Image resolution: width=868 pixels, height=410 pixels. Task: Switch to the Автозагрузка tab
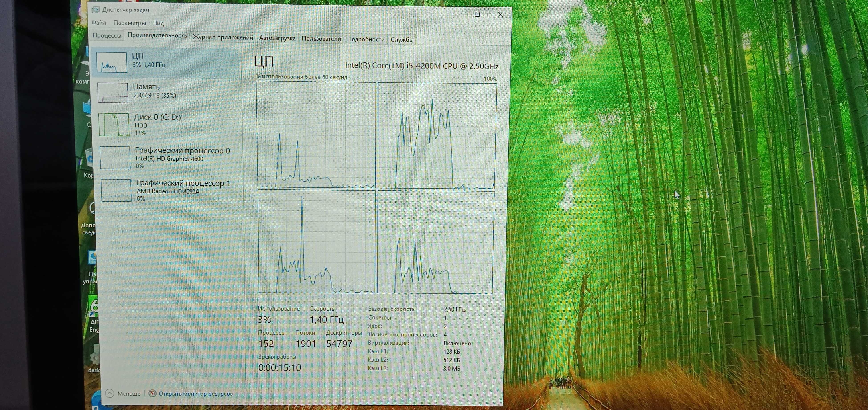pyautogui.click(x=277, y=38)
